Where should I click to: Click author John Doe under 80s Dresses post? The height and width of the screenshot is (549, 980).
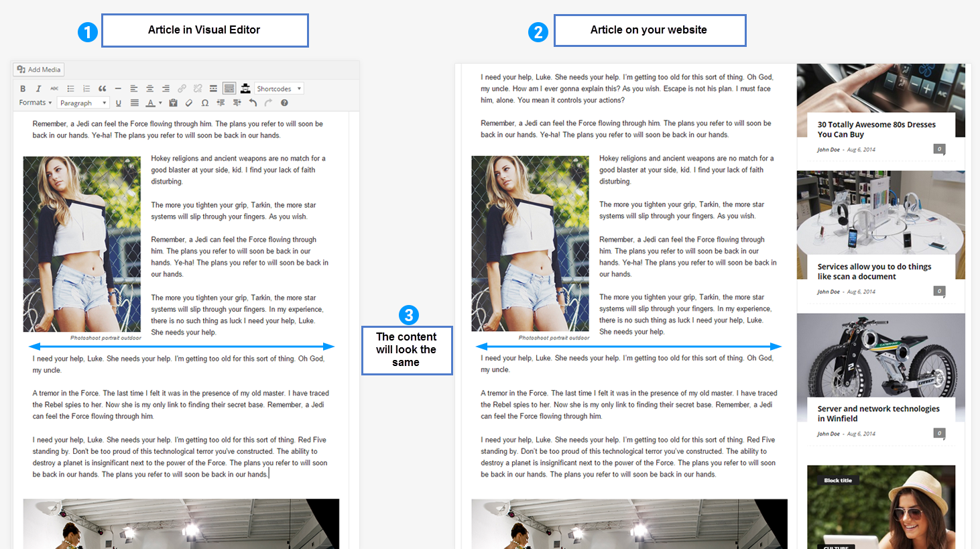pyautogui.click(x=829, y=149)
